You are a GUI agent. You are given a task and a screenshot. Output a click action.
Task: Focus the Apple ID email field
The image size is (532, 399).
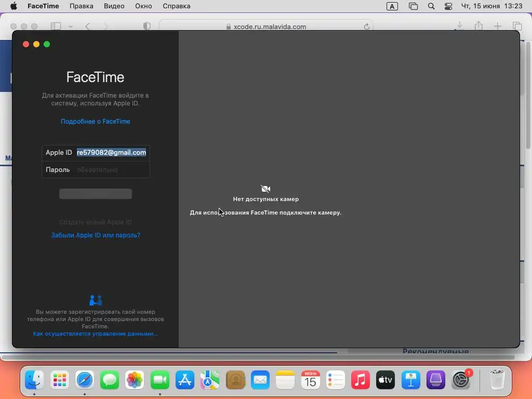click(x=111, y=153)
